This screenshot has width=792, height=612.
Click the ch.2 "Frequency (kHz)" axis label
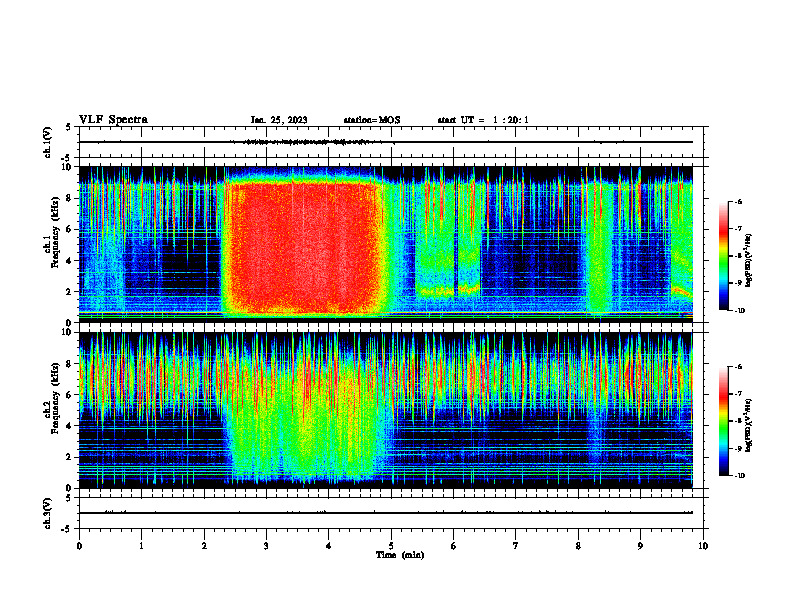(56, 398)
